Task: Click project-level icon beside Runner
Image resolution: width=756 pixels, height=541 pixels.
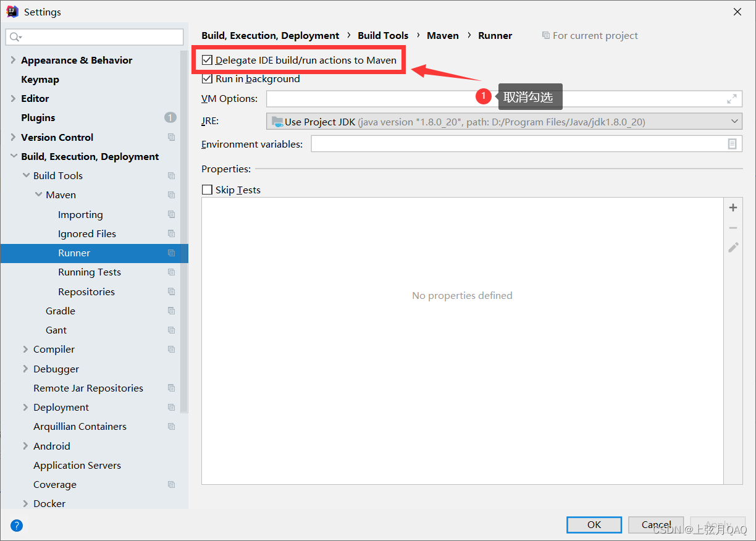Action: 172,253
